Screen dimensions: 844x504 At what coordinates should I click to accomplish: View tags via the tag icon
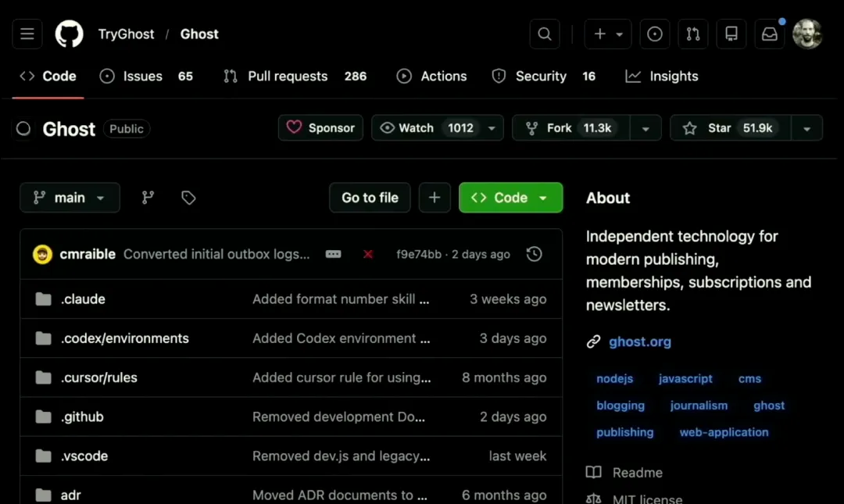click(x=188, y=198)
